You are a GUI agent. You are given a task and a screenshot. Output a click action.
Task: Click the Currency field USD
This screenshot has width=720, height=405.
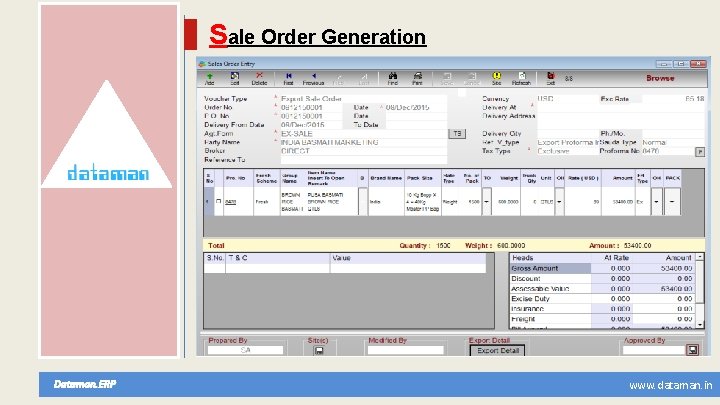568,99
